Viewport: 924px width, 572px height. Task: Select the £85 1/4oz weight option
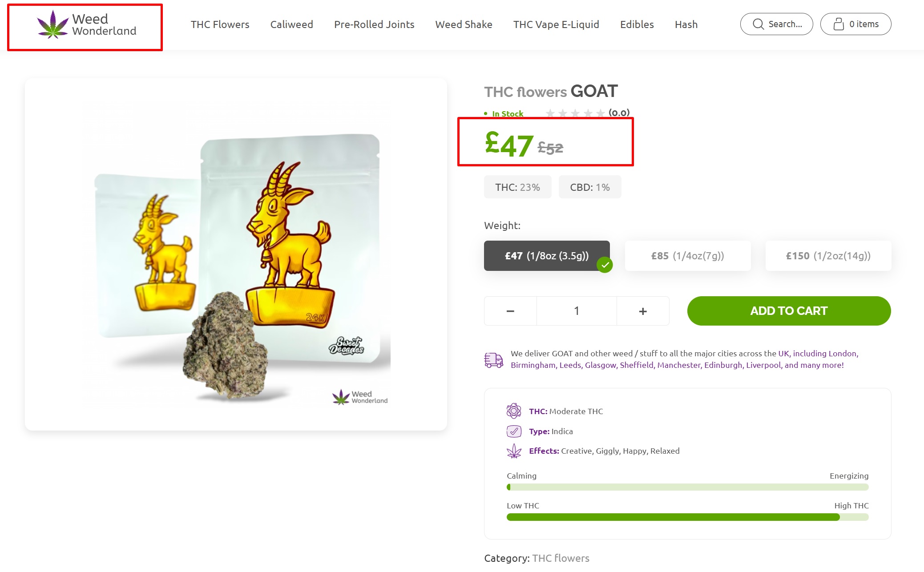[688, 256]
